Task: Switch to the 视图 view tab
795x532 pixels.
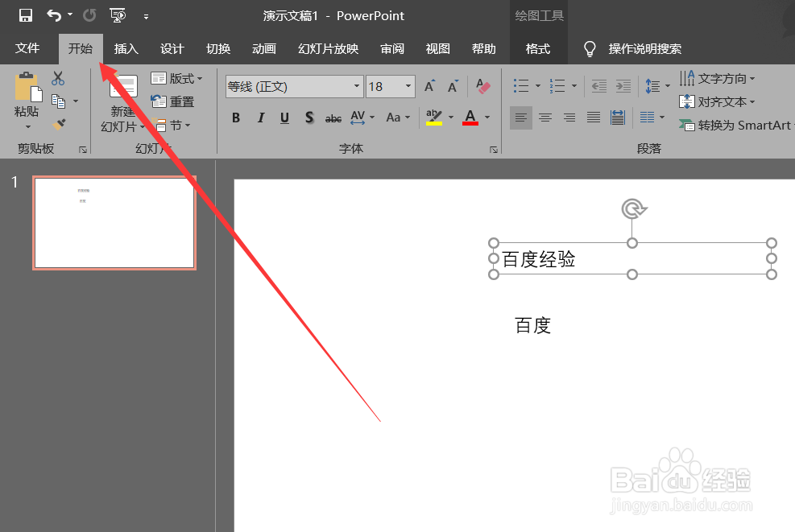Action: coord(438,48)
